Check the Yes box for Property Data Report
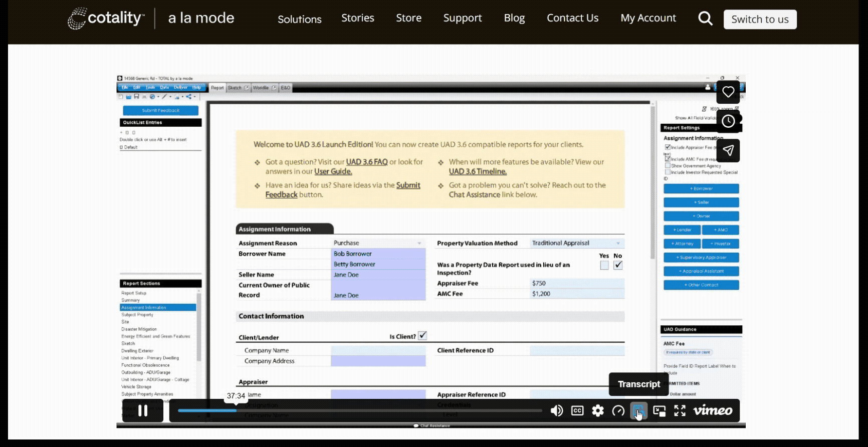The image size is (868, 447). pos(604,265)
